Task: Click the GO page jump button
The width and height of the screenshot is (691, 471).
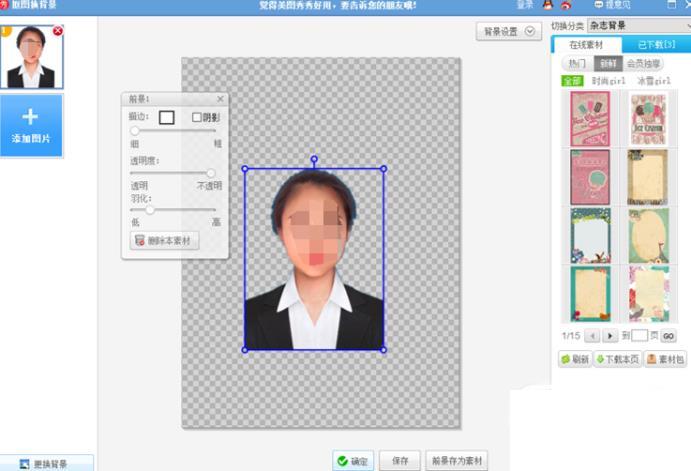Action: (668, 336)
